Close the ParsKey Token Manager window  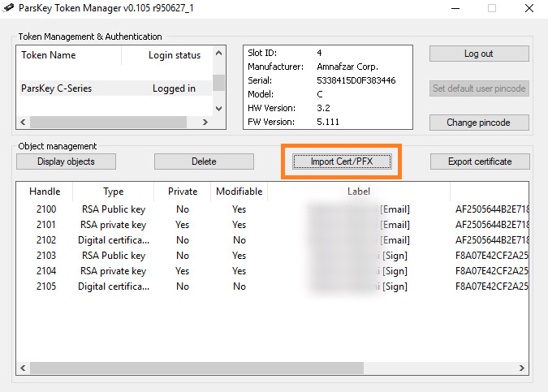(529, 8)
